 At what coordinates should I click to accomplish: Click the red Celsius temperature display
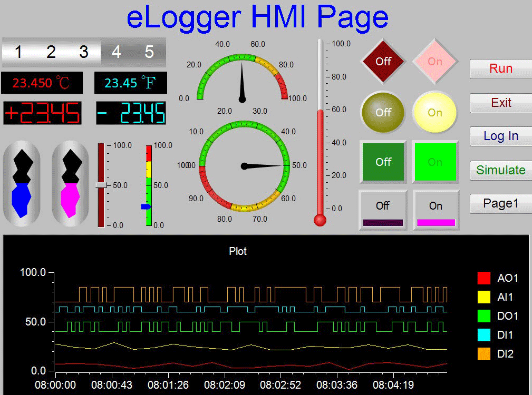[x=42, y=83]
